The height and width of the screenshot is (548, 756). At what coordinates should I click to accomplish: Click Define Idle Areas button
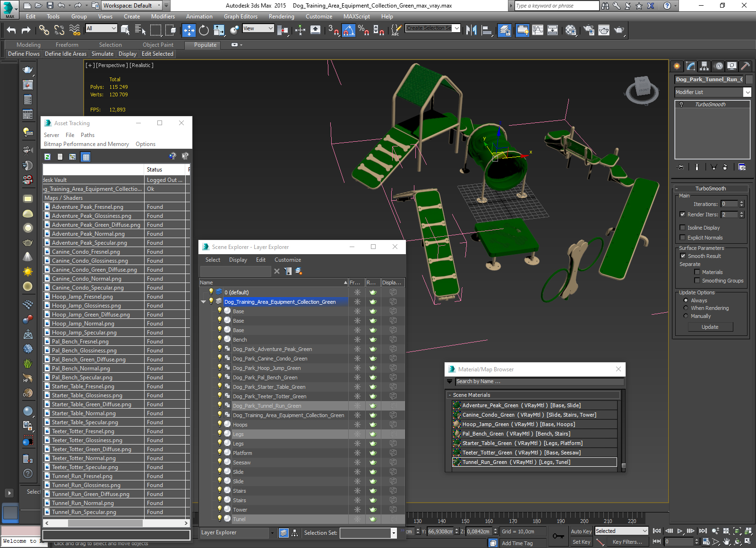(x=66, y=54)
